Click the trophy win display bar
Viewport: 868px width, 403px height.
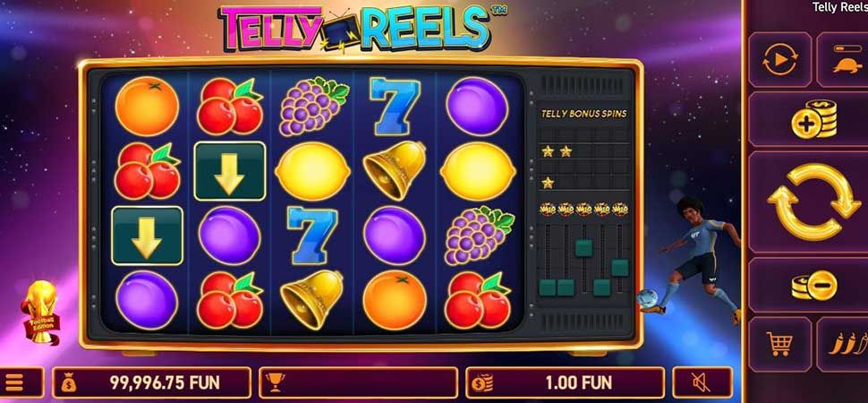pos(358,382)
